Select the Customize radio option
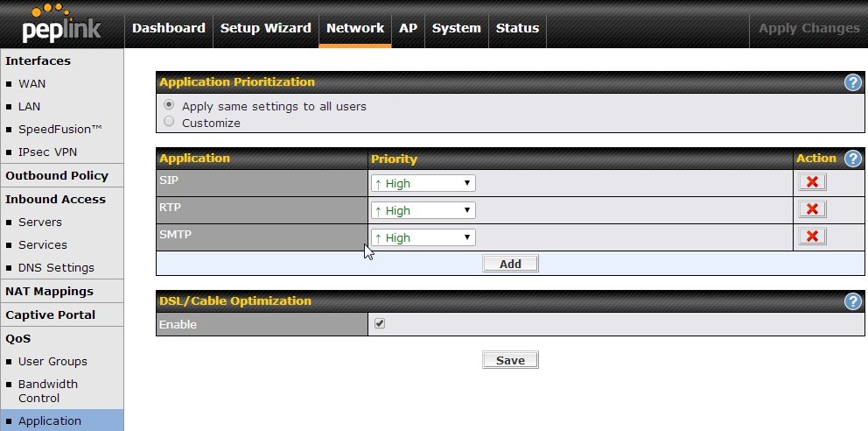Viewport: 868px width, 431px height. [169, 121]
